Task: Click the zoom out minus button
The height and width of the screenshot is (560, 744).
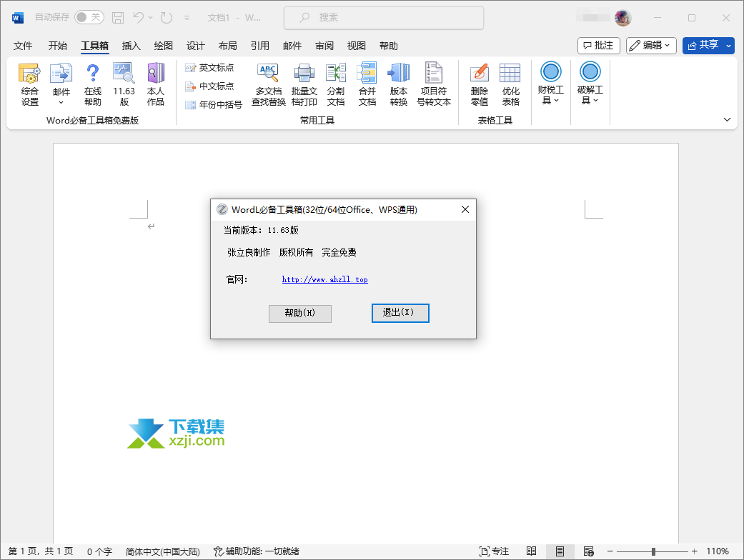Action: coord(610,551)
